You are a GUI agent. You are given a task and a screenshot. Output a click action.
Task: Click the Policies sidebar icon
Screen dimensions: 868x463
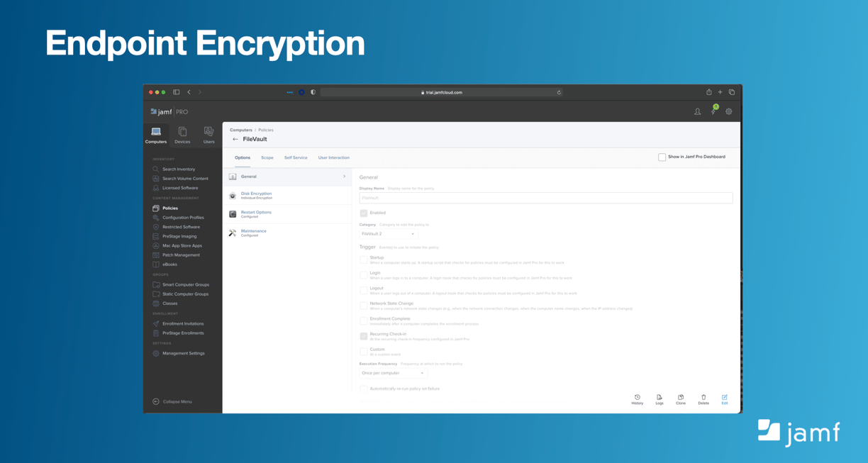tap(156, 208)
